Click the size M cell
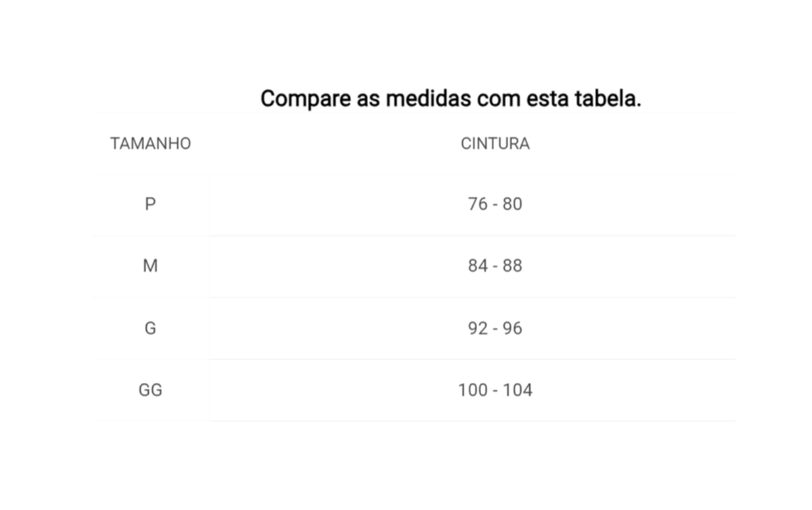The image size is (812, 510). pos(150,266)
